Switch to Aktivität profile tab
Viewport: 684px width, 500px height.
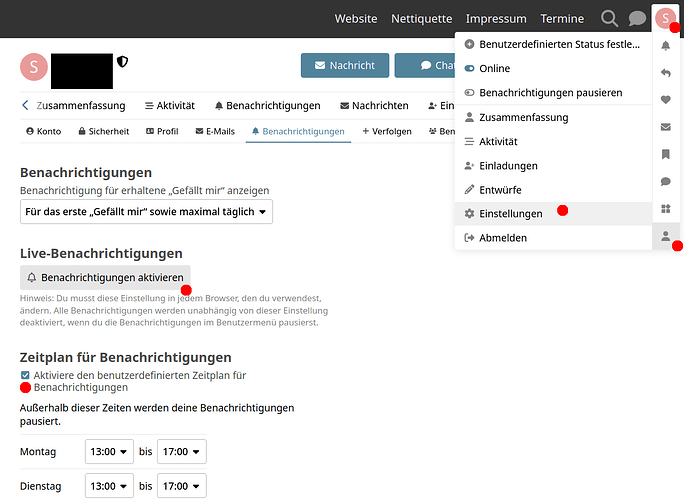(x=170, y=106)
